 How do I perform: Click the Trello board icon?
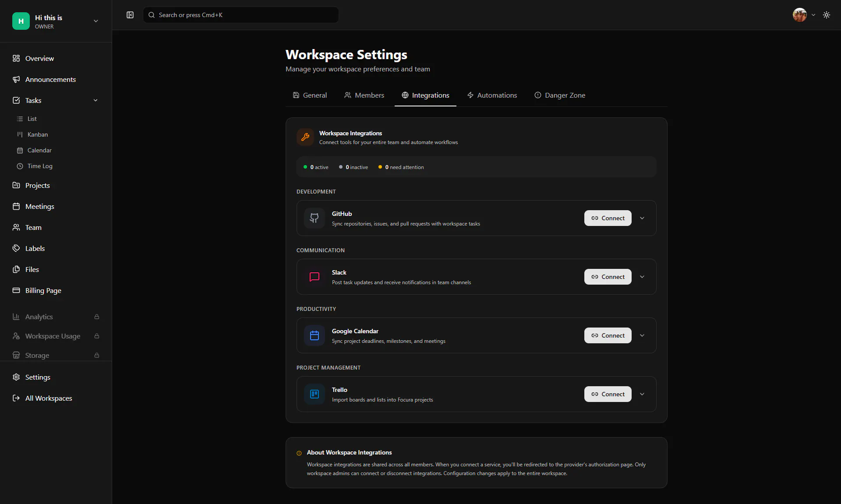coord(314,394)
